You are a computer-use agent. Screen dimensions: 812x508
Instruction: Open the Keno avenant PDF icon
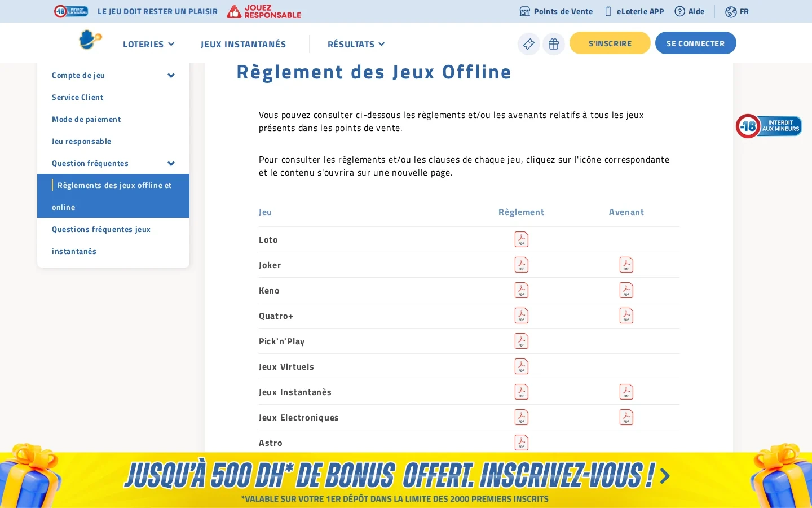tap(626, 290)
